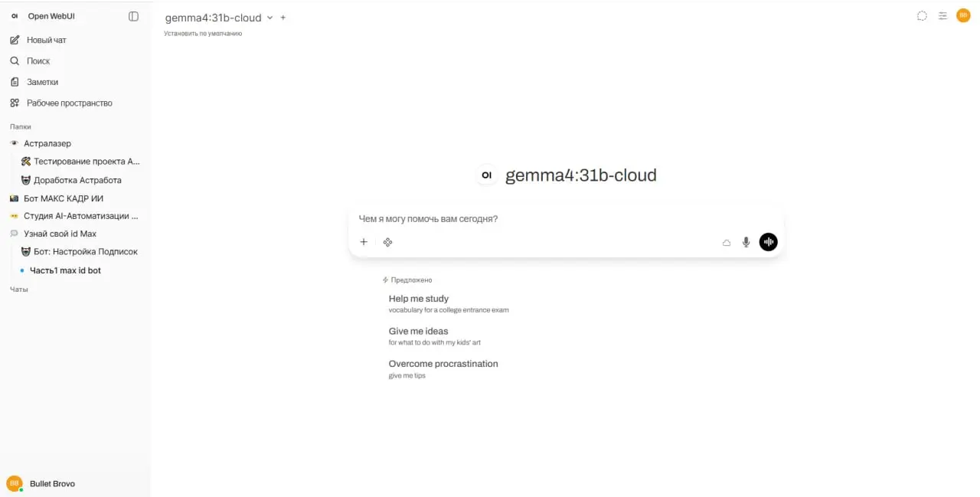Click Установить по умолчанию link
Screen dimensions: 980x497
point(203,34)
